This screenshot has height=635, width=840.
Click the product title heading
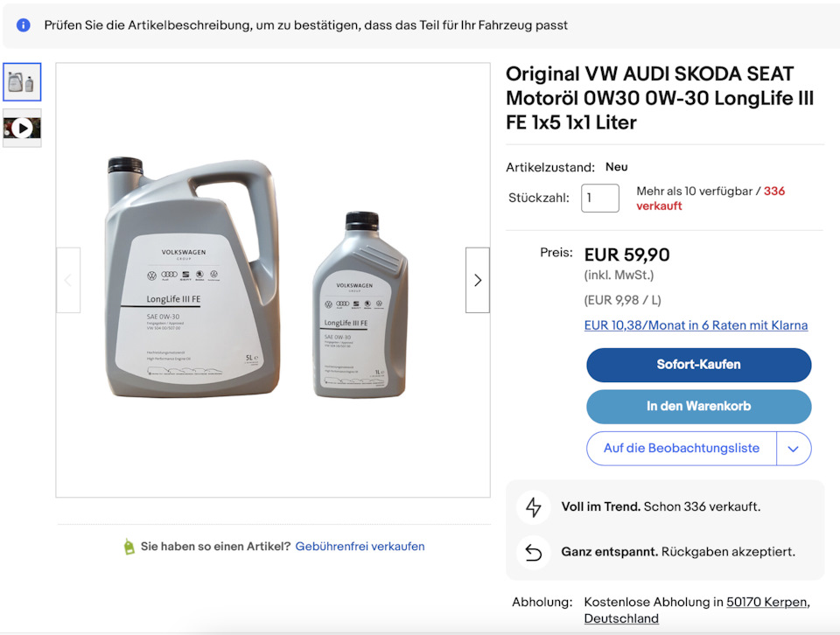[x=661, y=98]
